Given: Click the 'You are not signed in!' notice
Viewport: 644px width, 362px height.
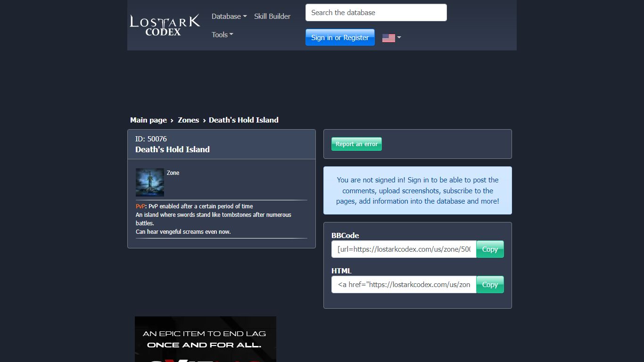Looking at the screenshot, I should pos(418,190).
